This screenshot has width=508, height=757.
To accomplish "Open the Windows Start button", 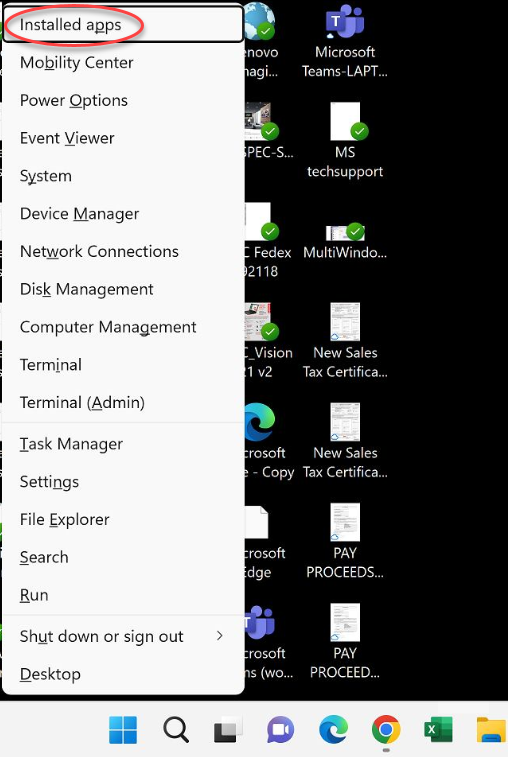I will pos(123,729).
